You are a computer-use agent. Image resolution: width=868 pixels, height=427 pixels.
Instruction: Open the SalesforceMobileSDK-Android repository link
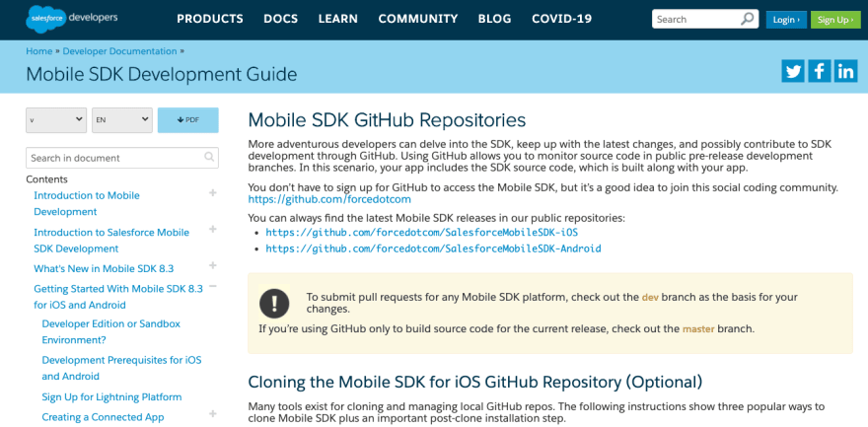tap(433, 249)
